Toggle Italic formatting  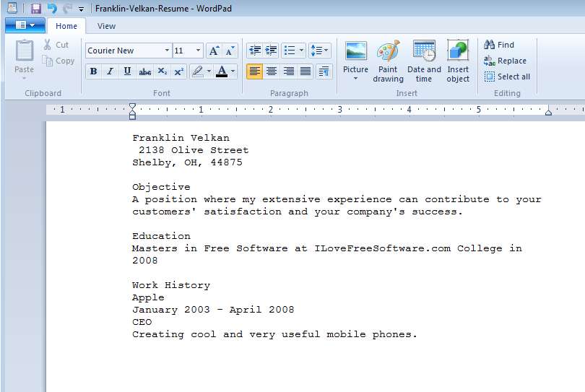click(110, 71)
